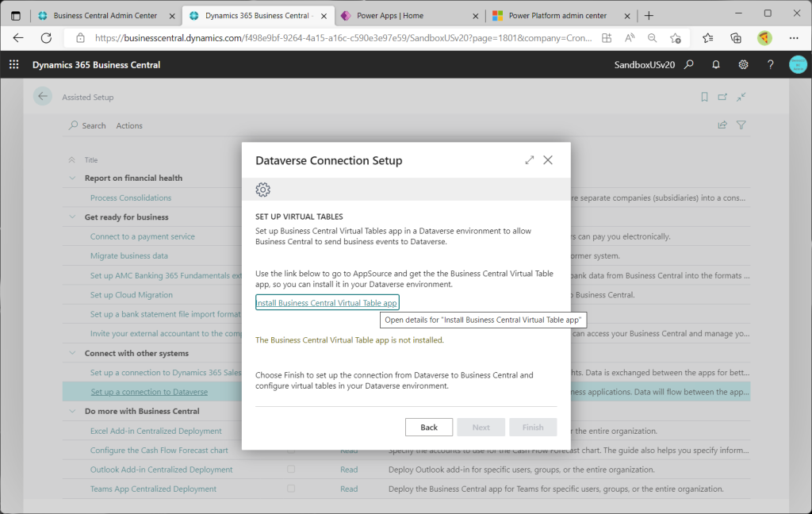The height and width of the screenshot is (514, 812).
Task: Go back from Assisted Setup page
Action: [43, 97]
